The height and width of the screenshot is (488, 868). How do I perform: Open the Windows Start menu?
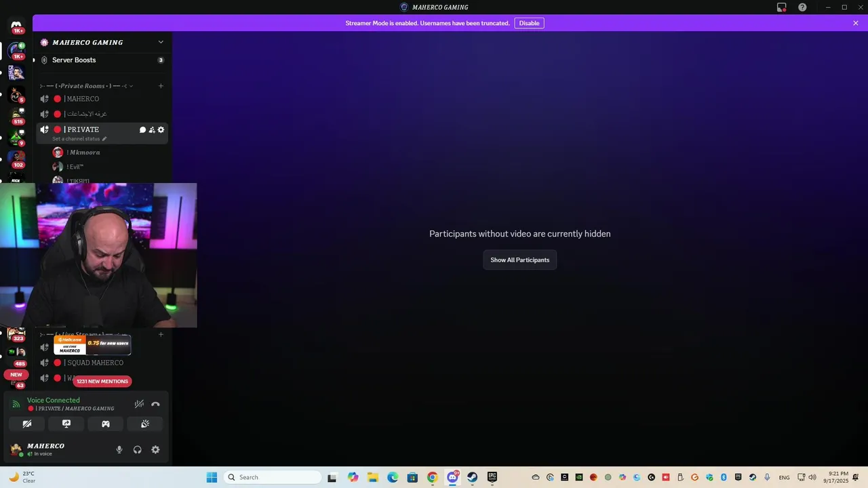point(212,477)
